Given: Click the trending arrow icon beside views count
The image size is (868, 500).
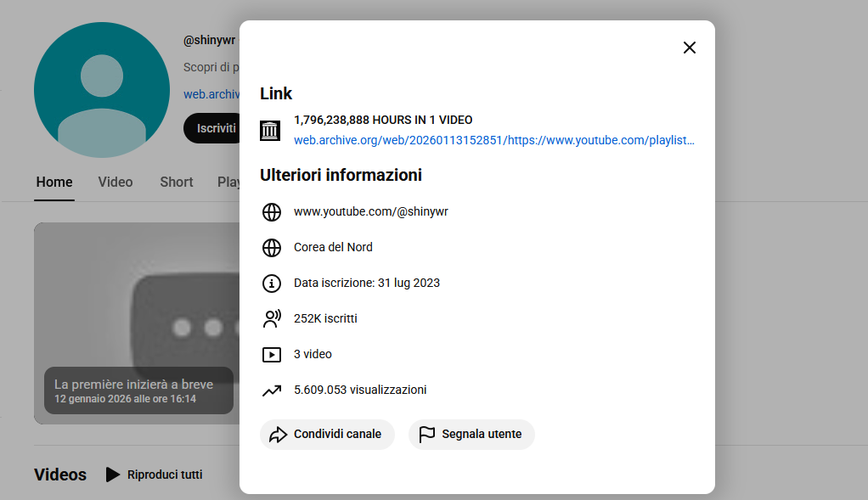Looking at the screenshot, I should (x=271, y=390).
